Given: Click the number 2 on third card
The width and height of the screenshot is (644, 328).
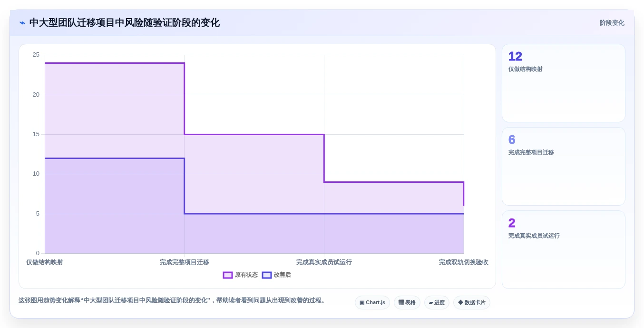Looking at the screenshot, I should pyautogui.click(x=512, y=223).
